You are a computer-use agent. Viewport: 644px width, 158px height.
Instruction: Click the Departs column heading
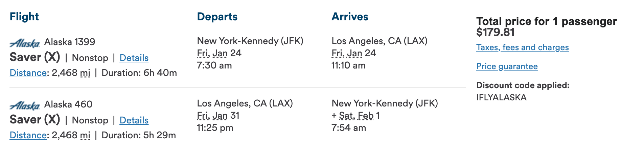(x=217, y=17)
